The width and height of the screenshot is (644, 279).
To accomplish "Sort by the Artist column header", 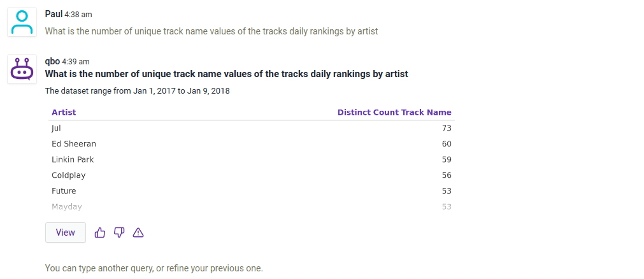I will tap(64, 112).
